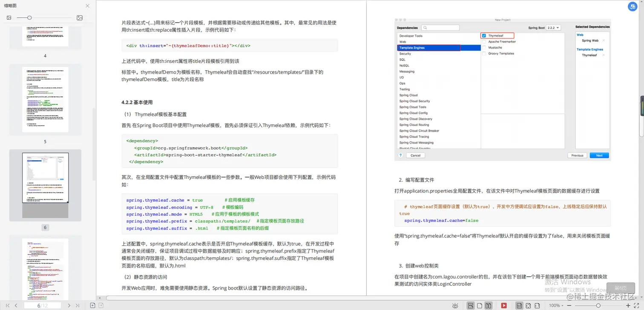The width and height of the screenshot is (644, 310).
Task: Zoom out with minus button
Action: [569, 306]
